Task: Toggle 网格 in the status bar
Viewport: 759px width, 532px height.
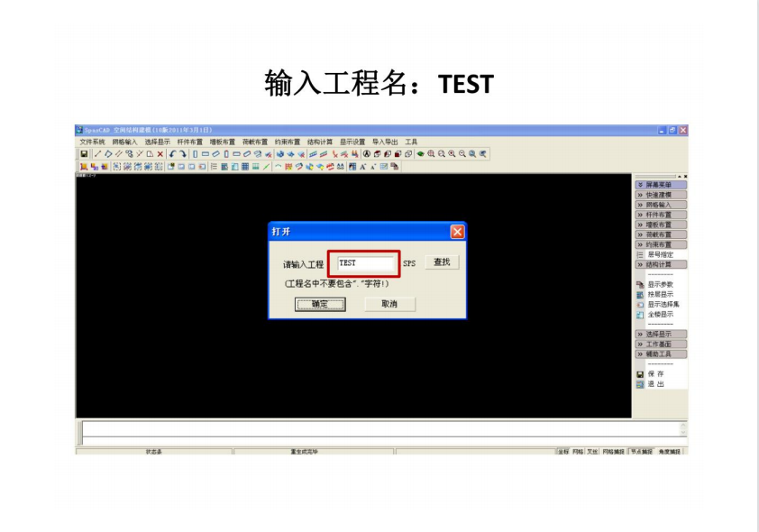Action: click(x=578, y=451)
